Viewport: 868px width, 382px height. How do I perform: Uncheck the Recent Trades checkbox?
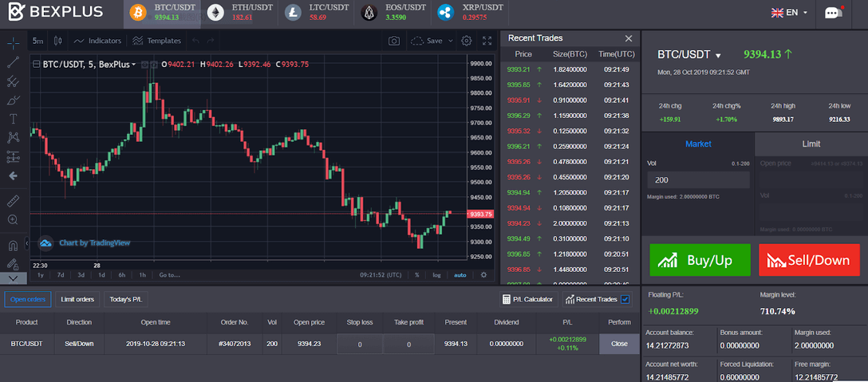pos(625,300)
